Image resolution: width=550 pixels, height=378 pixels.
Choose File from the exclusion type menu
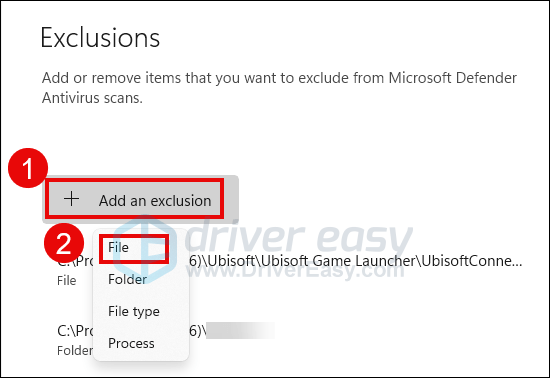(118, 247)
